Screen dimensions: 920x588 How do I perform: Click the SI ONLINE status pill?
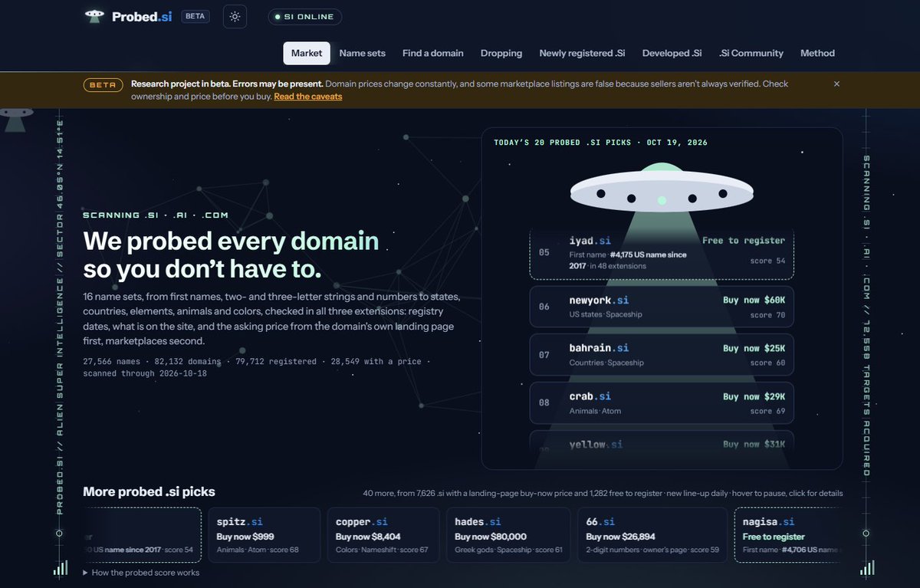coord(305,17)
